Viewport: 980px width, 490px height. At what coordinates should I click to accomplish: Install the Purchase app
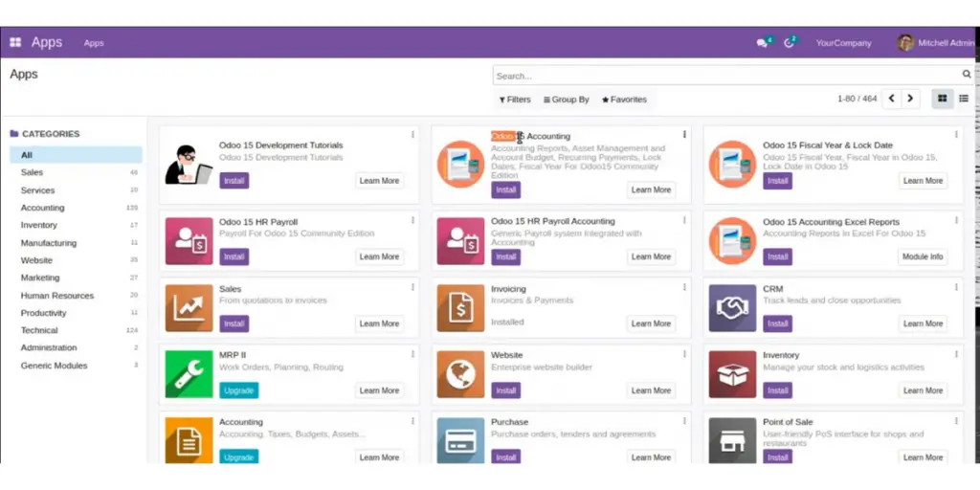(x=505, y=457)
